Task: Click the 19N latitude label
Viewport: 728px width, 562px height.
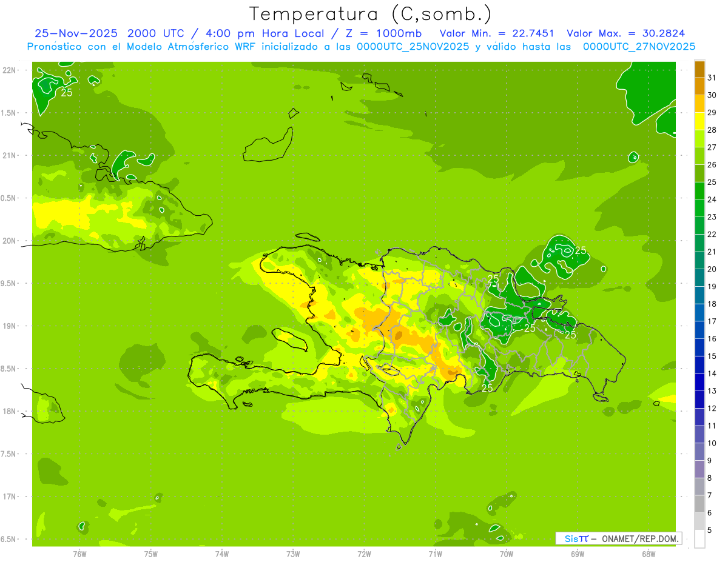Action: 10,326
